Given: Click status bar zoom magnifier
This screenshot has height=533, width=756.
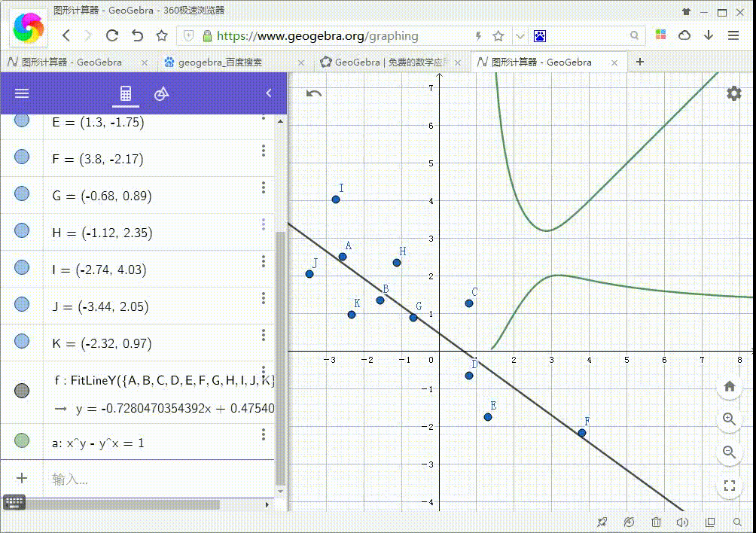Looking at the screenshot, I should (737, 522).
